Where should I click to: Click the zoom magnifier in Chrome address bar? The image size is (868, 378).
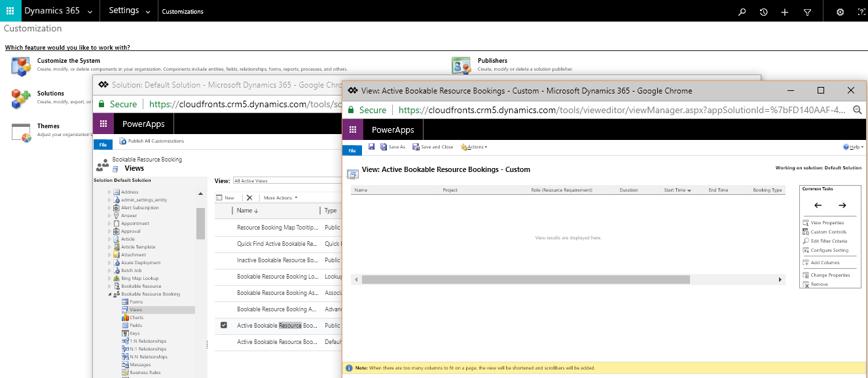(x=858, y=110)
